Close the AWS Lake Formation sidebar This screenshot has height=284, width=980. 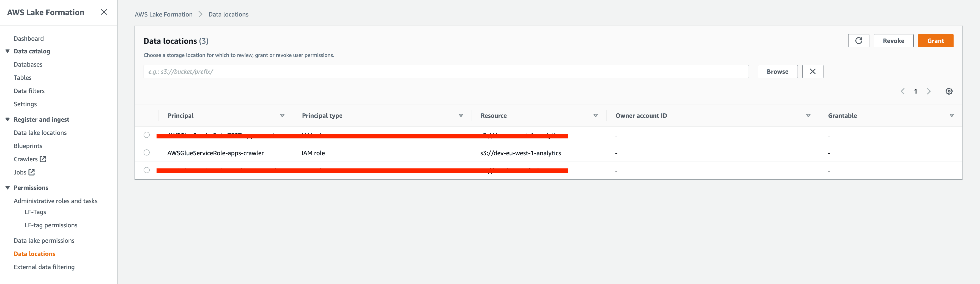[x=104, y=12]
